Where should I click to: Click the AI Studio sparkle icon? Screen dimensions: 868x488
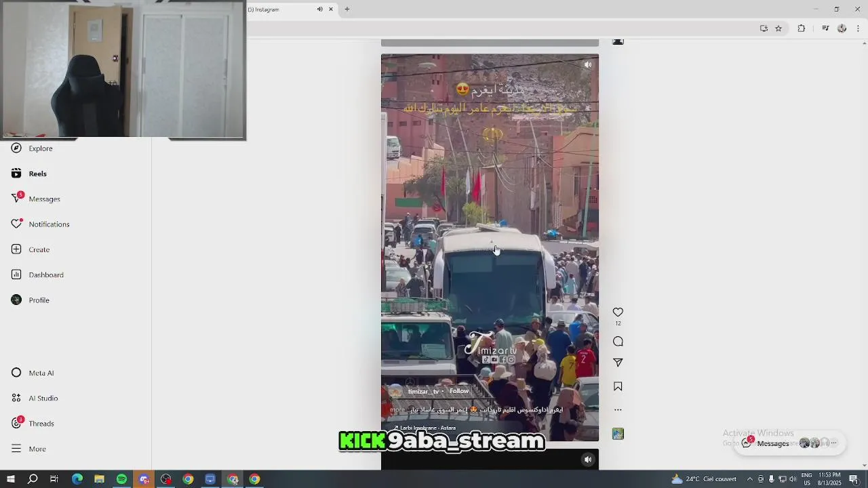click(16, 398)
